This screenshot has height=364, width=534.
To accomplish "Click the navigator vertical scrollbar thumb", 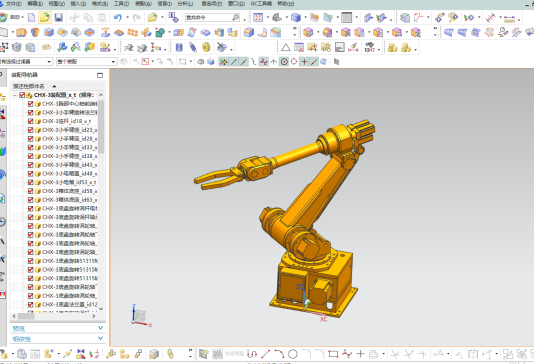I will pyautogui.click(x=101, y=127).
